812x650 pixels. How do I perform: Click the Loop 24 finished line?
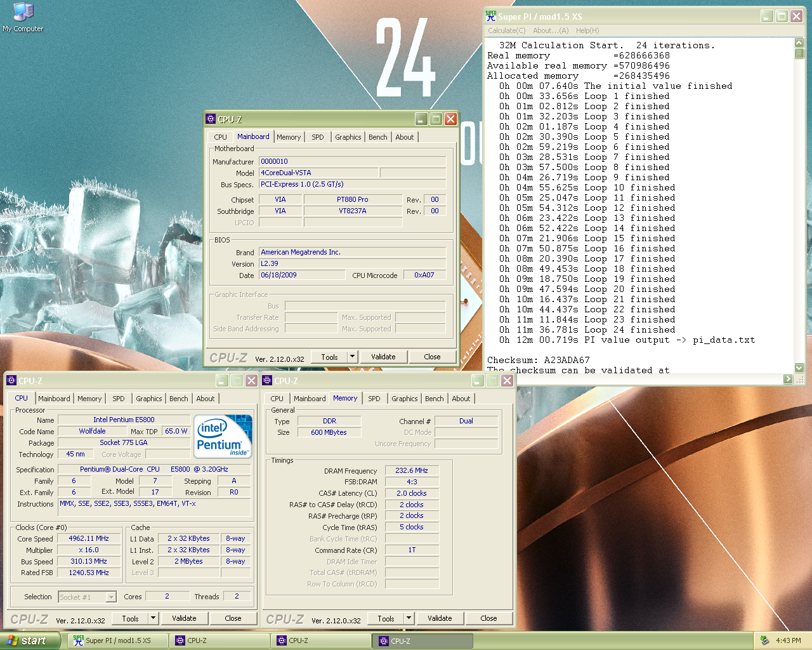587,329
